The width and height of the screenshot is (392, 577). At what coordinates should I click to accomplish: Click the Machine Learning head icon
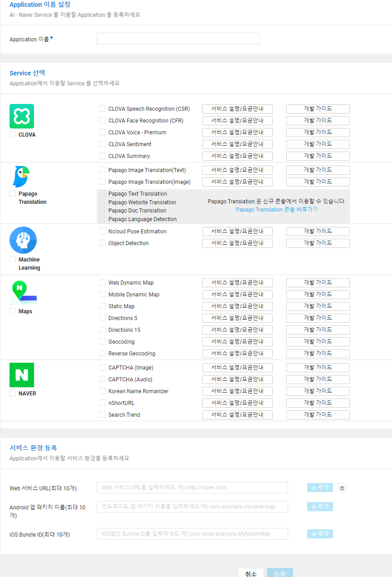[x=23, y=240]
